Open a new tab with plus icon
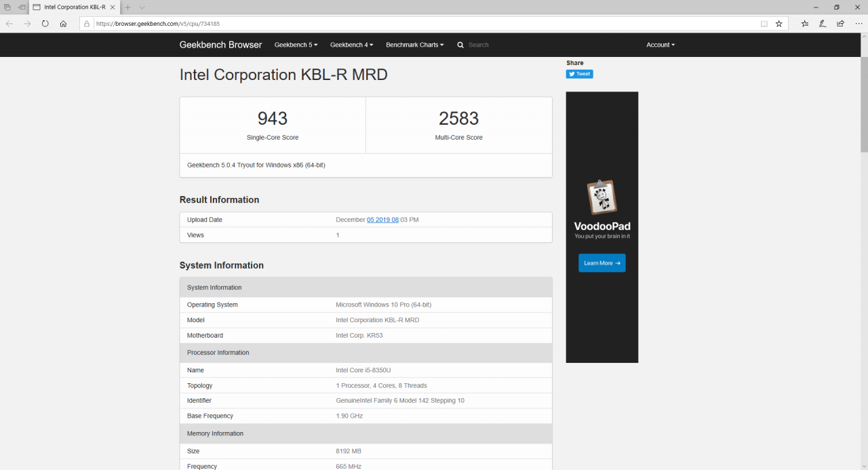The height and width of the screenshot is (470, 868). tap(127, 7)
